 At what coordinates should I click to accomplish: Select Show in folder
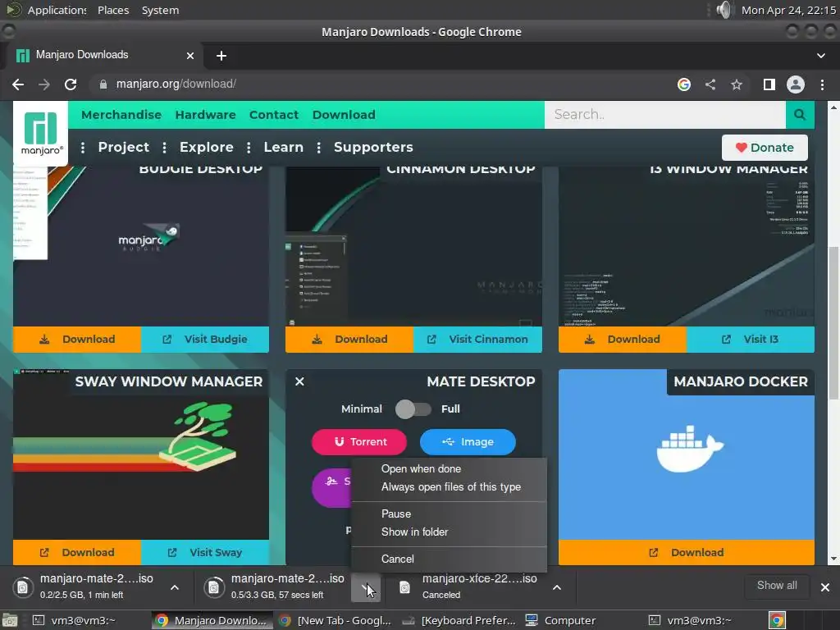click(x=449, y=532)
